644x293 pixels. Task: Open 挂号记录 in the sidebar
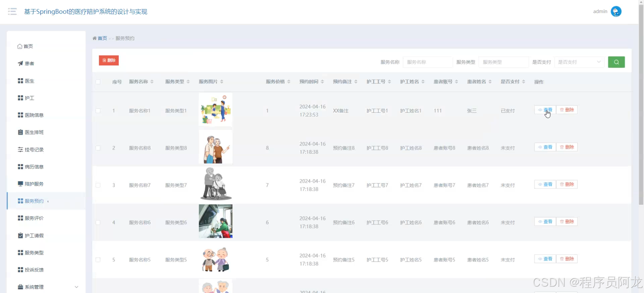(x=46, y=150)
